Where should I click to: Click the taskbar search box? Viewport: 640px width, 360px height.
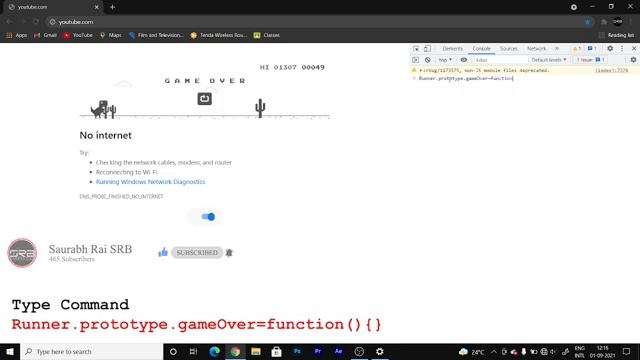91,351
